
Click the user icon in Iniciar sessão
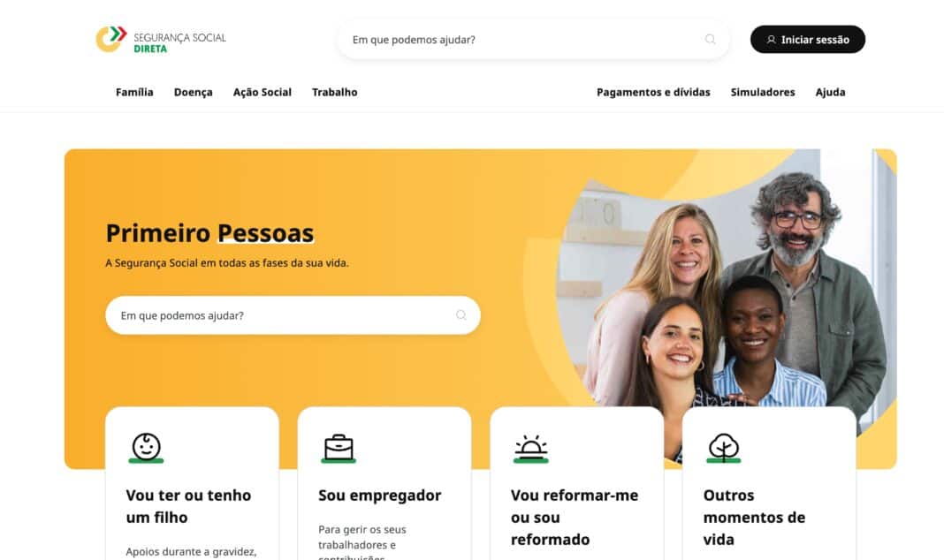(772, 40)
